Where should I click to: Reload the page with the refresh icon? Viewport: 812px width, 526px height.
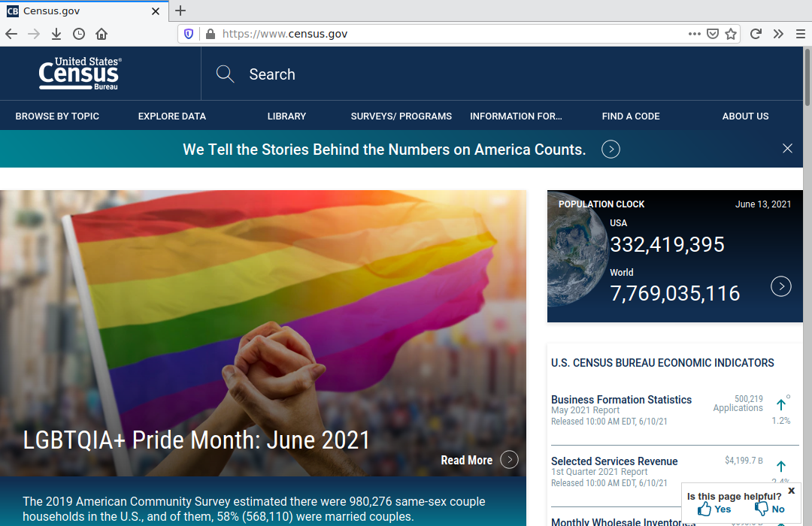click(x=756, y=34)
